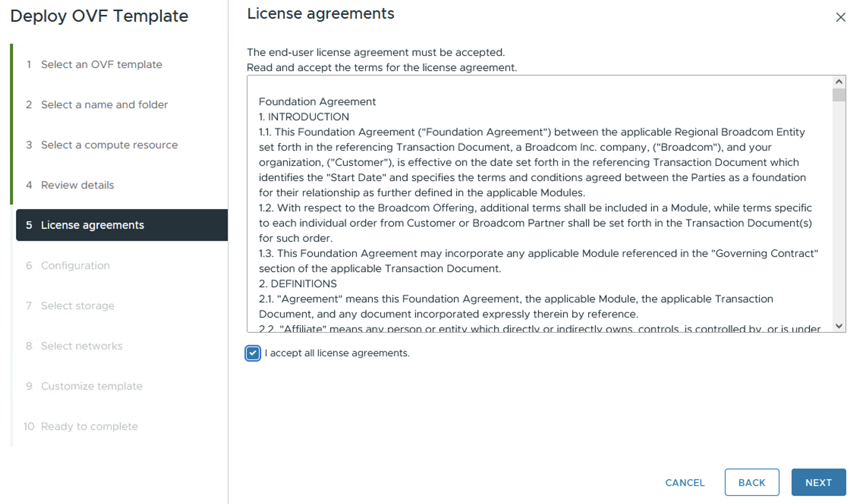Select step 5 License agreements
This screenshot has width=857, height=504.
[x=92, y=225]
